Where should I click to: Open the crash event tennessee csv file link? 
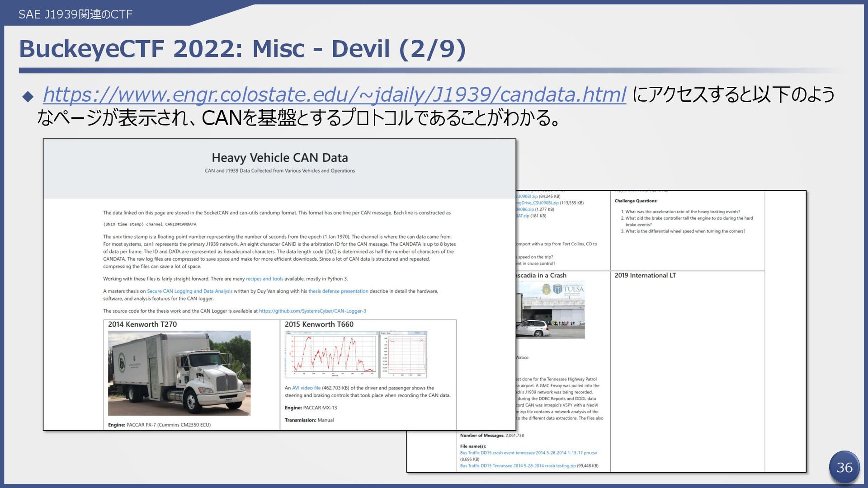528,453
